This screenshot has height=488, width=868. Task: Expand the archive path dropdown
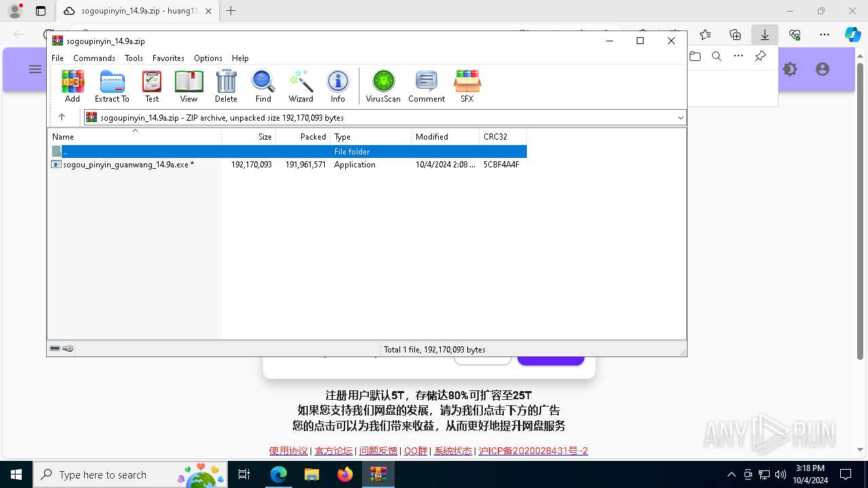[x=680, y=118]
